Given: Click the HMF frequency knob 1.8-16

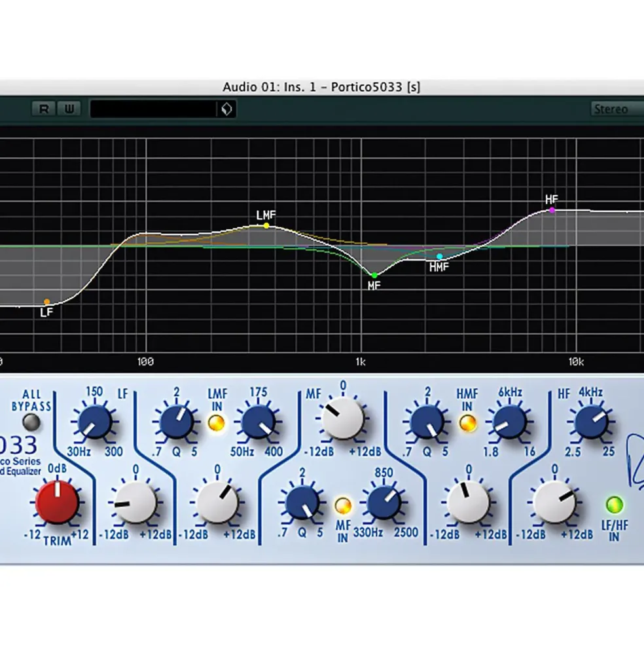Looking at the screenshot, I should coord(510,422).
